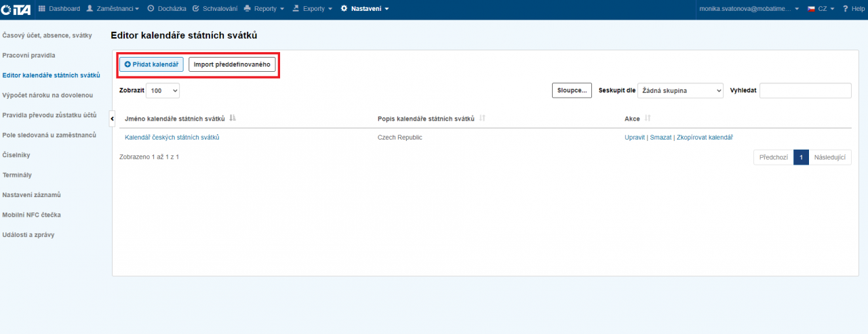Click sort icon beside Popis kalendáře column
The width and height of the screenshot is (868, 334).
click(x=482, y=119)
